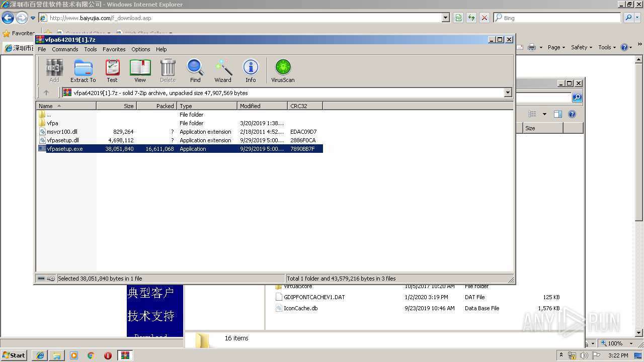Image resolution: width=644 pixels, height=362 pixels.
Task: Click the Bing search magnifier button
Action: tap(628, 18)
